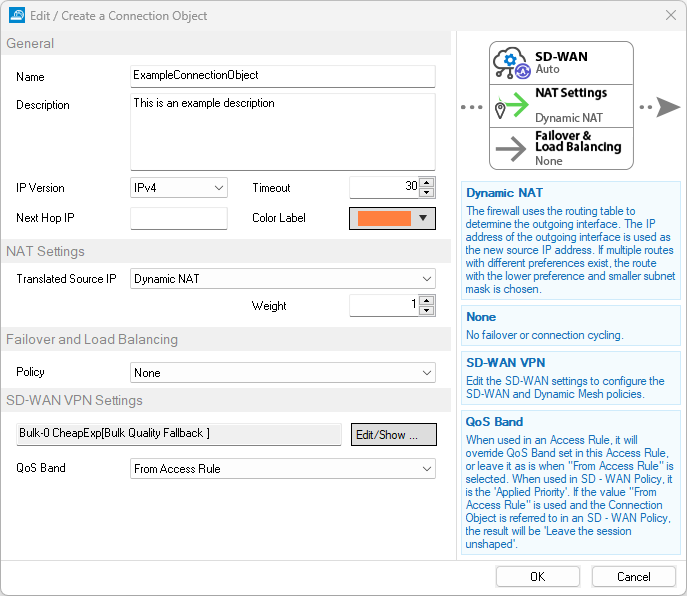Screen dimensions: 687x596
Task: Decrease the Weight value with down arrow
Action: pyautogui.click(x=427, y=310)
